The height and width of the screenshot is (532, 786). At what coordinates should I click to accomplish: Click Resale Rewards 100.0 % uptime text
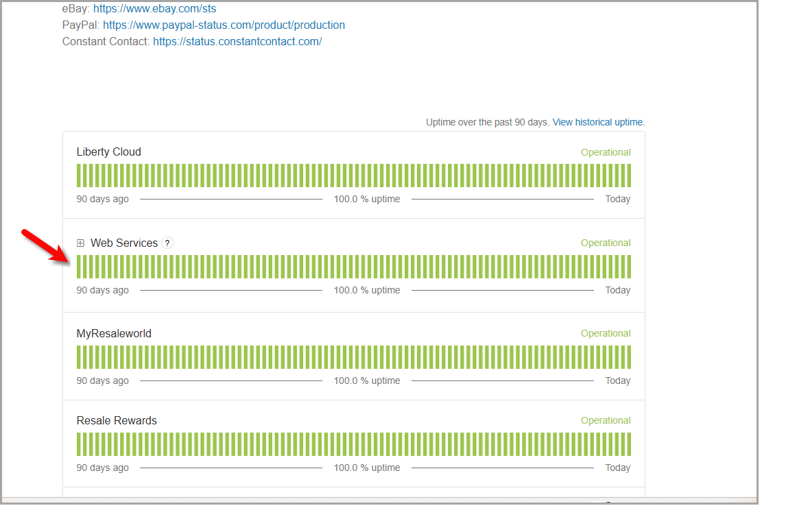367,468
